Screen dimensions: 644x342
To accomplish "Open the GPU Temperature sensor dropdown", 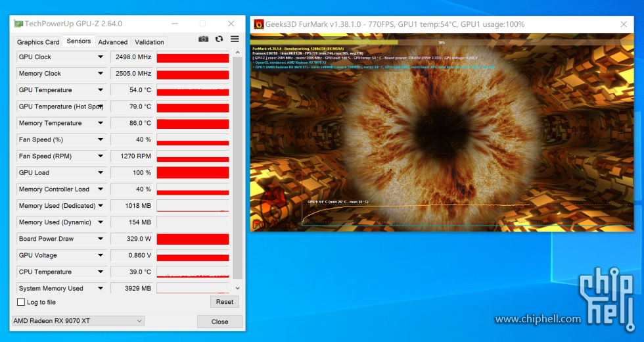I will point(100,89).
